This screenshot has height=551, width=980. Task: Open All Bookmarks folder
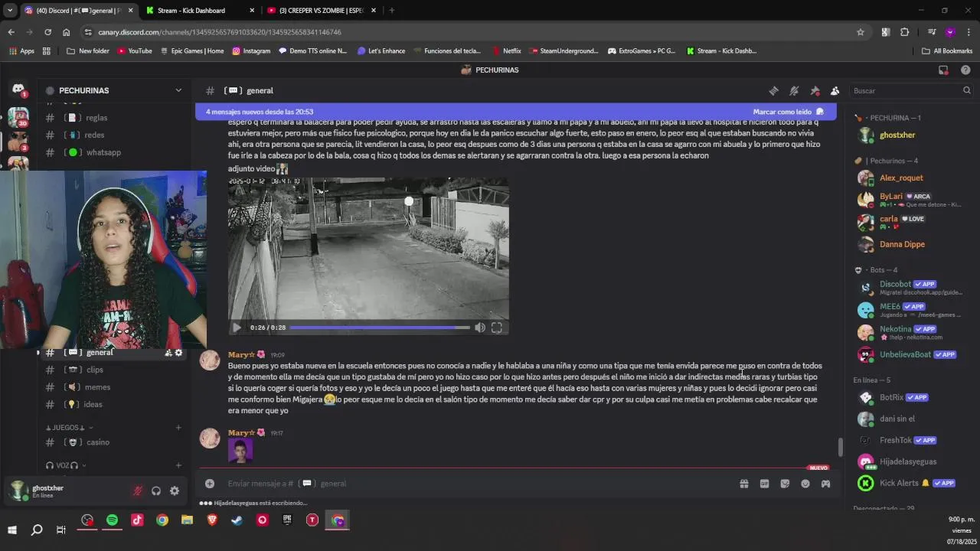click(947, 51)
